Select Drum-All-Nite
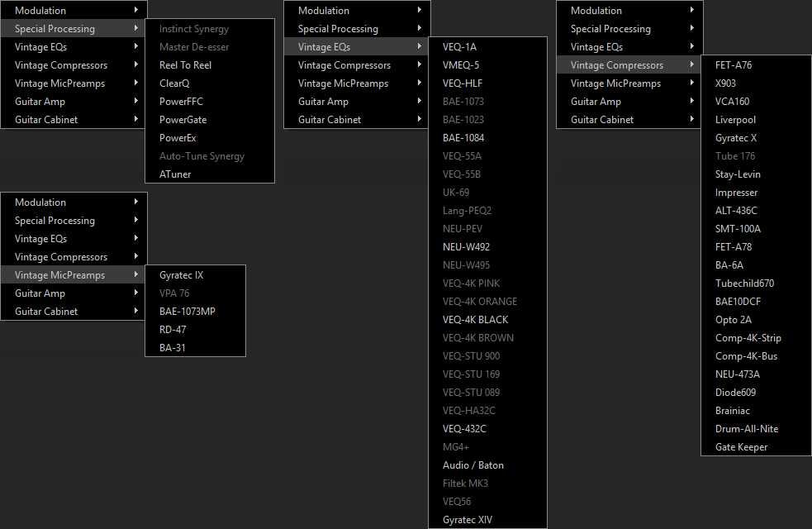This screenshot has height=529, width=812. click(x=756, y=429)
